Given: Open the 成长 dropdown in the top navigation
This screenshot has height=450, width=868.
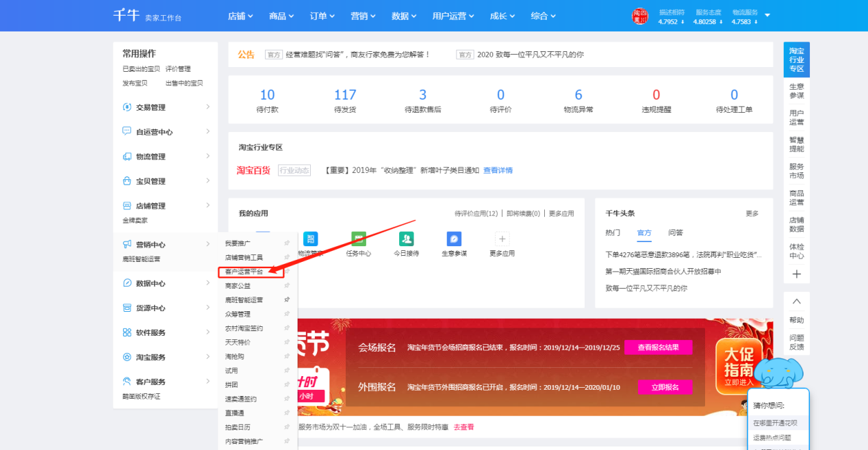Looking at the screenshot, I should coord(503,16).
